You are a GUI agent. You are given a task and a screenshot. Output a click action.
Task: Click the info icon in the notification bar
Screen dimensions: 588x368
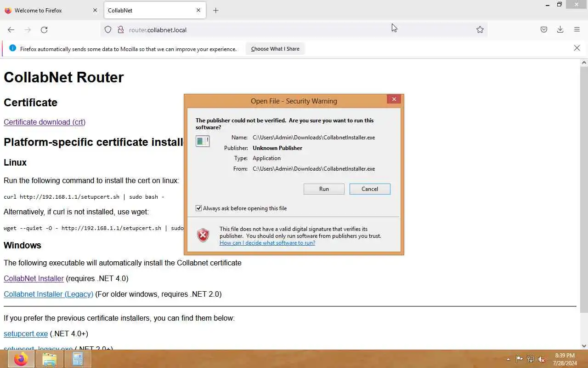coord(12,48)
